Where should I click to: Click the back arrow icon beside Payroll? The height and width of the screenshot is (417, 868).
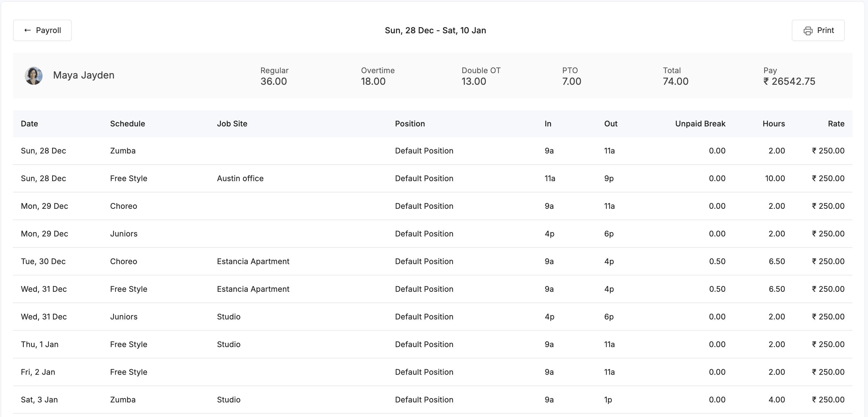(x=28, y=30)
